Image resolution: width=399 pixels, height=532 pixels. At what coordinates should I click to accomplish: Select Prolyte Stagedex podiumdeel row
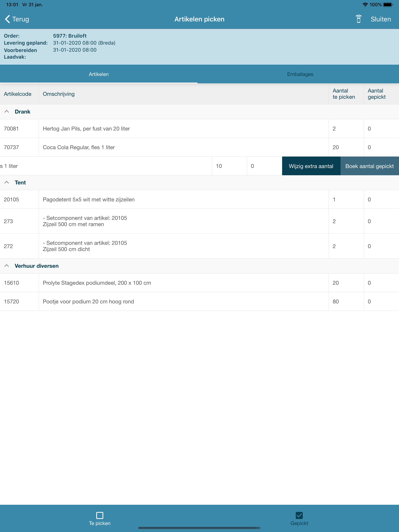click(x=199, y=283)
